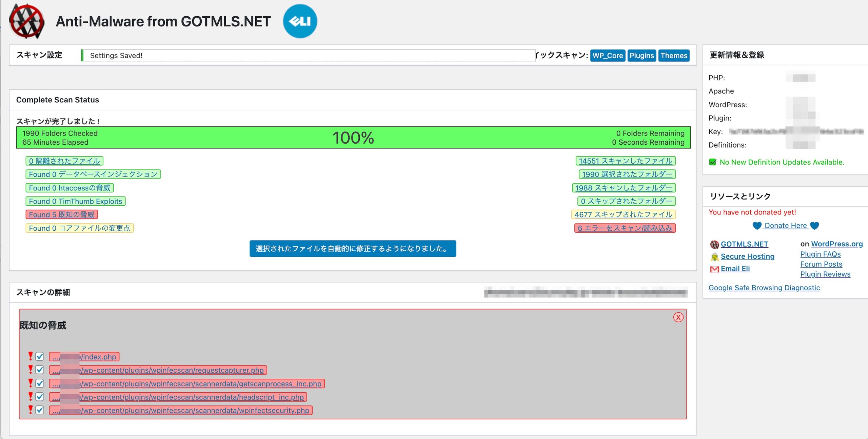Click red exclamation icon for wpinfectsecurity.php
The width and height of the screenshot is (868, 439).
coord(31,410)
